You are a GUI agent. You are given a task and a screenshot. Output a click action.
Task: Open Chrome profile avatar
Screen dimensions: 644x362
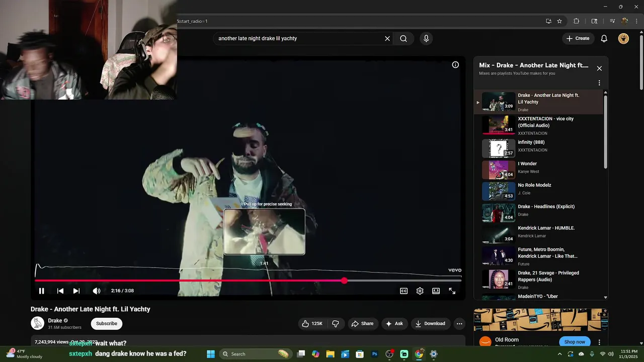click(625, 21)
